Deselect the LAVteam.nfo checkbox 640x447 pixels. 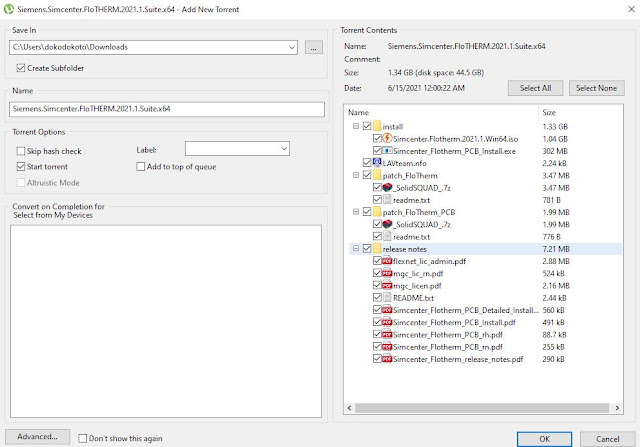click(367, 163)
